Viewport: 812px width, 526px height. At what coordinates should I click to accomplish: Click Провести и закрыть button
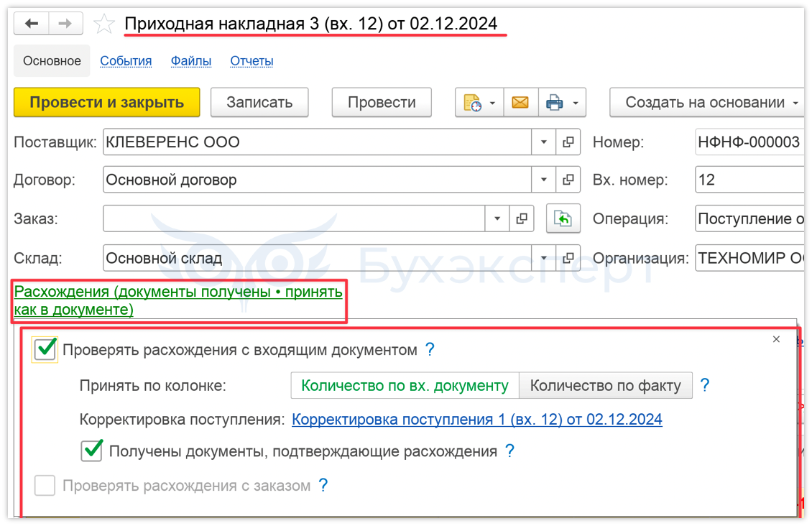point(106,103)
